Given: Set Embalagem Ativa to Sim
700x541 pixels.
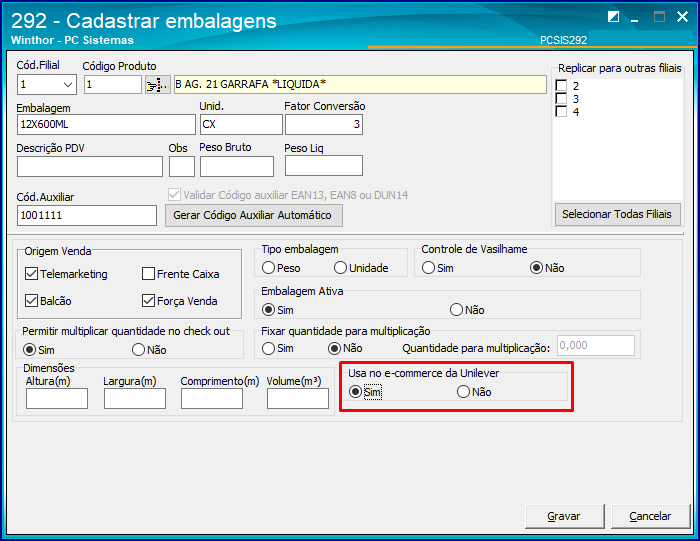Looking at the screenshot, I should tap(268, 309).
